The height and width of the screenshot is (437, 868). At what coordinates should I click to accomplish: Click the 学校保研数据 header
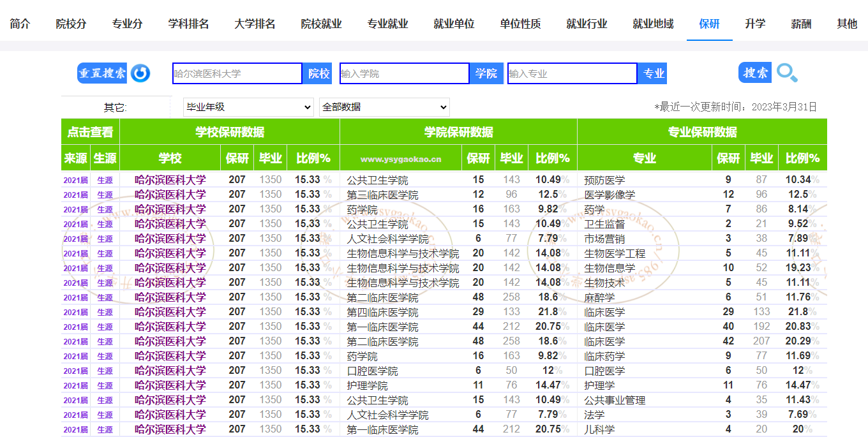pyautogui.click(x=230, y=132)
